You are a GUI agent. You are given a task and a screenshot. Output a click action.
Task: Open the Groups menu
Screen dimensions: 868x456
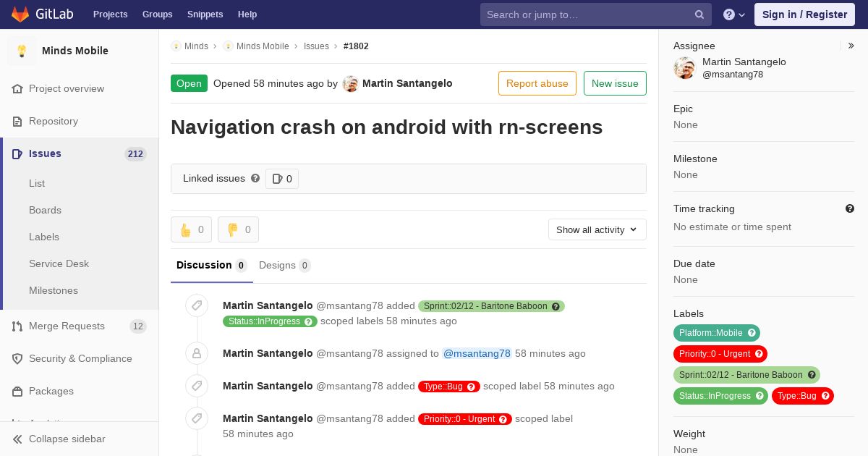point(158,14)
